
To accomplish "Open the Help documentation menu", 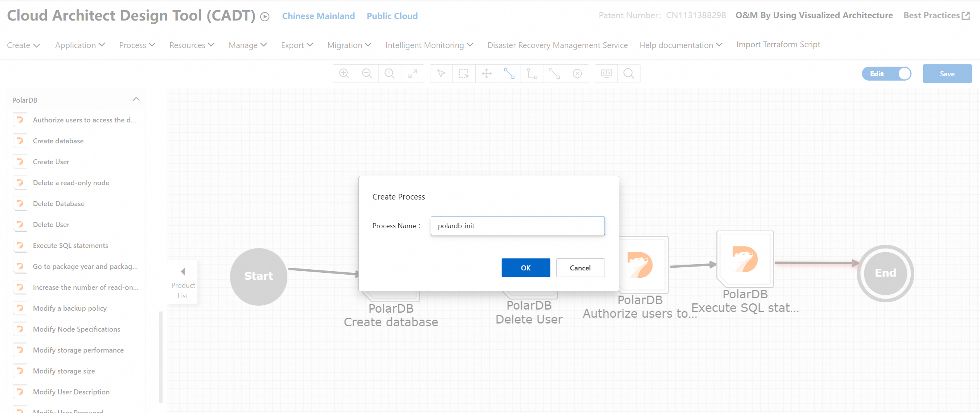I will pyautogui.click(x=681, y=45).
